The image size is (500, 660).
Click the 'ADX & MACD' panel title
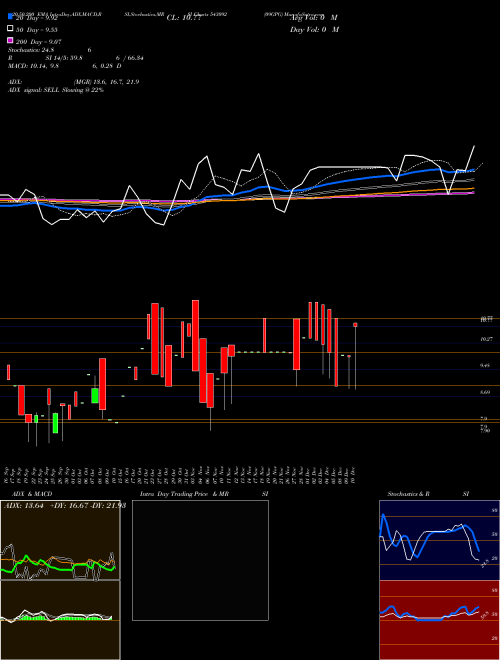coord(32,494)
